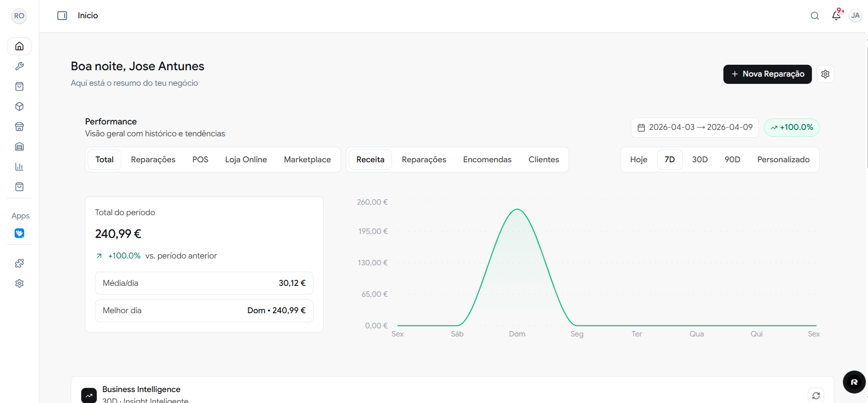Open the notifications bell

click(x=836, y=15)
